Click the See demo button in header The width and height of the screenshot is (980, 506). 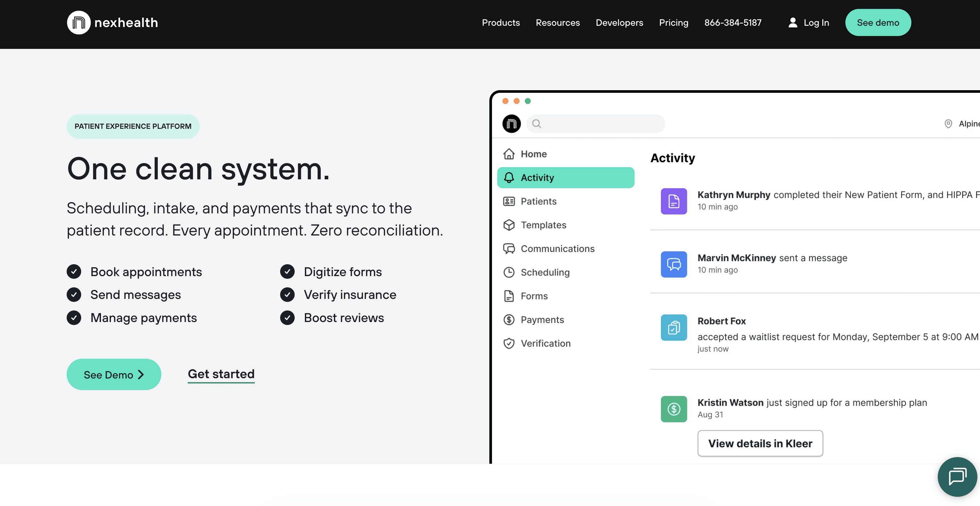click(878, 22)
